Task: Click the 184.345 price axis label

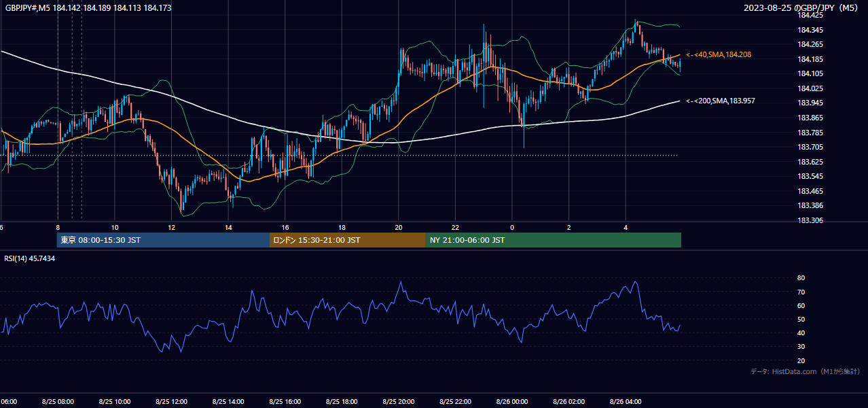Action: coord(810,30)
